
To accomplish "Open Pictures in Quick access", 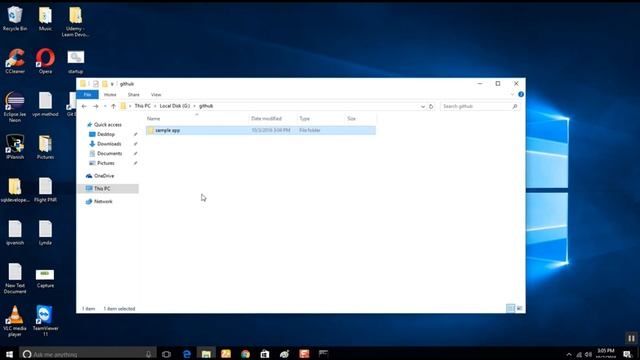I will 106,163.
